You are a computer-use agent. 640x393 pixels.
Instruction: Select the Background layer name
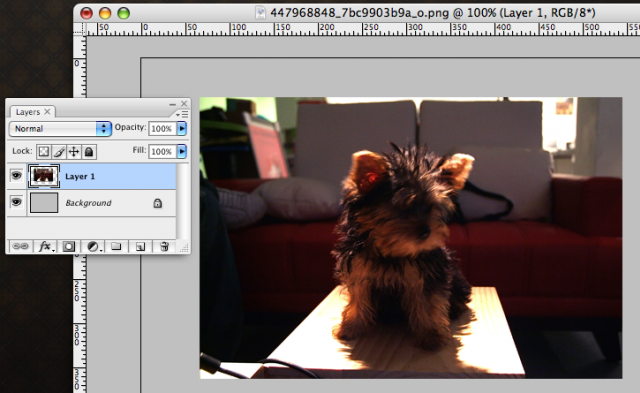(88, 203)
